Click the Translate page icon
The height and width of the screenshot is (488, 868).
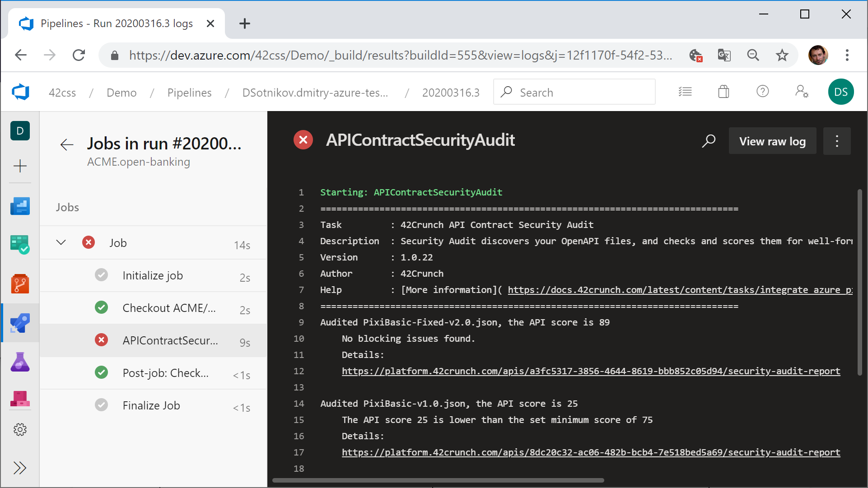724,55
